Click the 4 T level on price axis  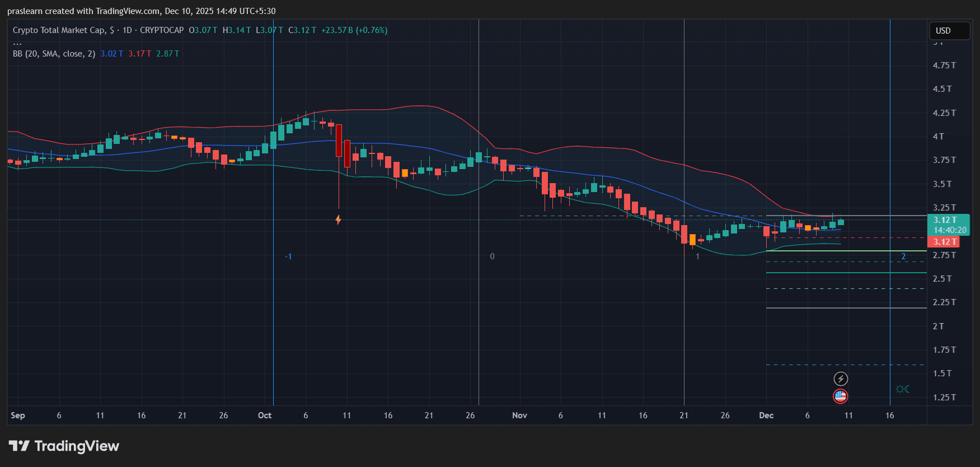(938, 137)
